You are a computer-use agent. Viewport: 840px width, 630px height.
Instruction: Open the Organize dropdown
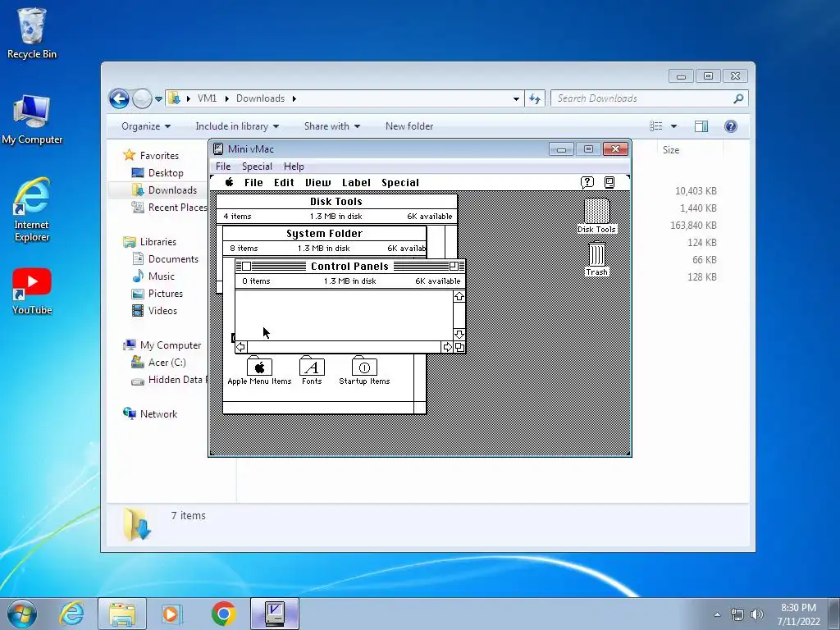tap(146, 126)
